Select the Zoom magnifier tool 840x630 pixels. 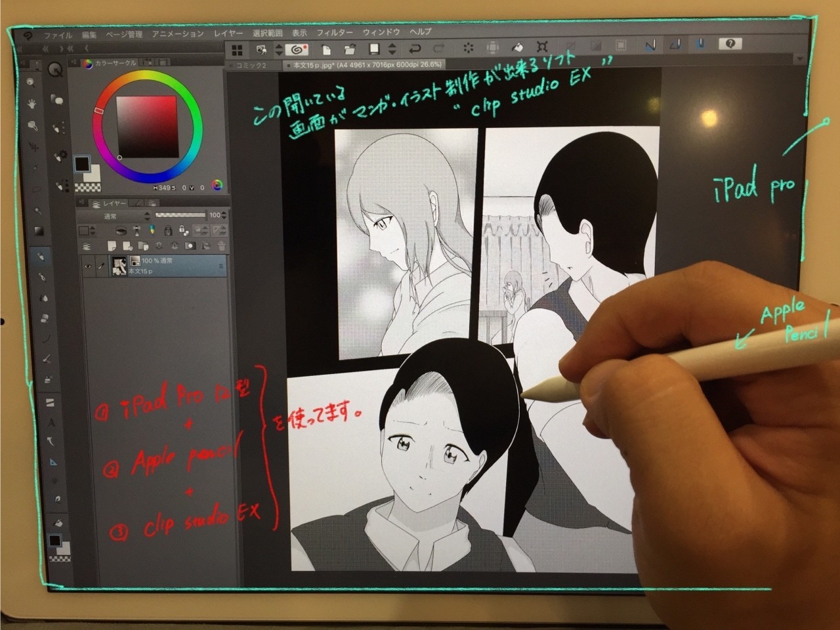[30, 82]
